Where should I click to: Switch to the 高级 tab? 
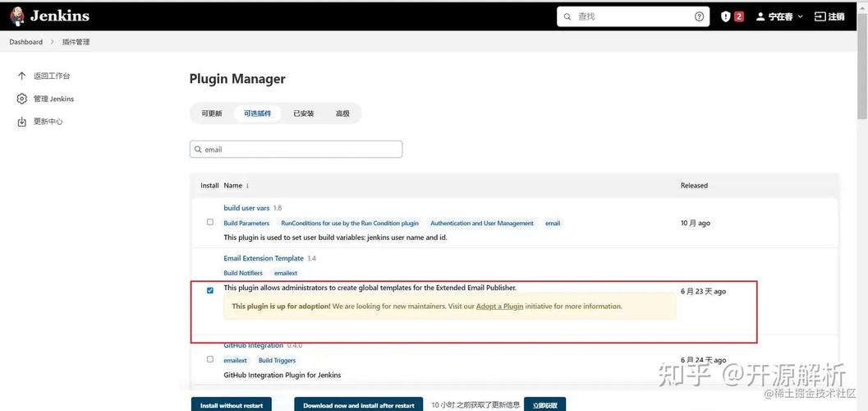(342, 113)
